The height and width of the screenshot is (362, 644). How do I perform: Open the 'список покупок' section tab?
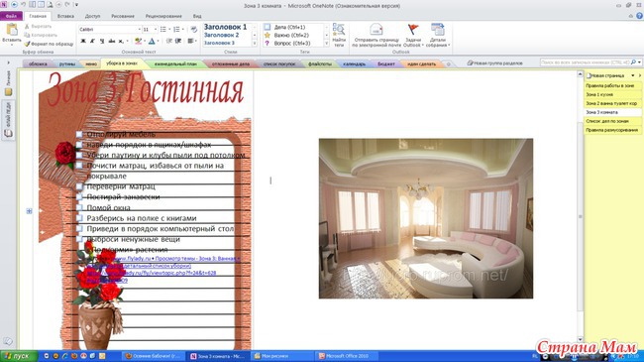point(279,63)
